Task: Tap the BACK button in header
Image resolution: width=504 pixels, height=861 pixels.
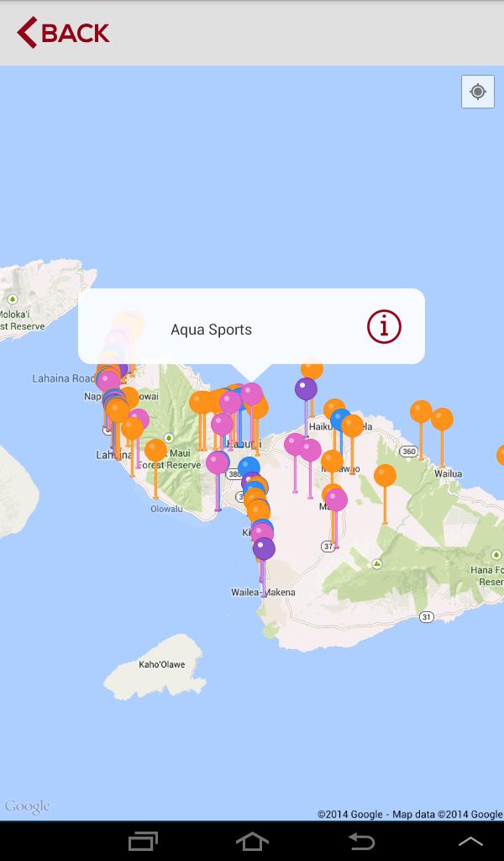Action: click(x=64, y=33)
